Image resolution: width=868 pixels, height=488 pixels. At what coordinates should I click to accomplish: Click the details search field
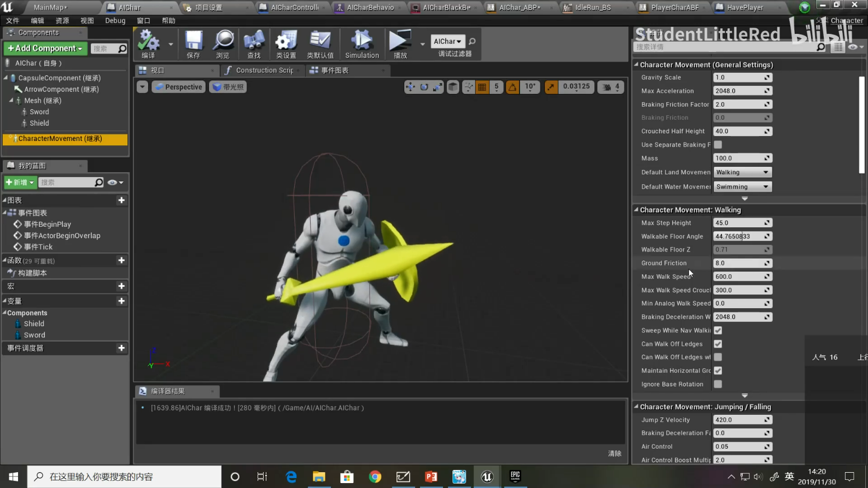730,48
